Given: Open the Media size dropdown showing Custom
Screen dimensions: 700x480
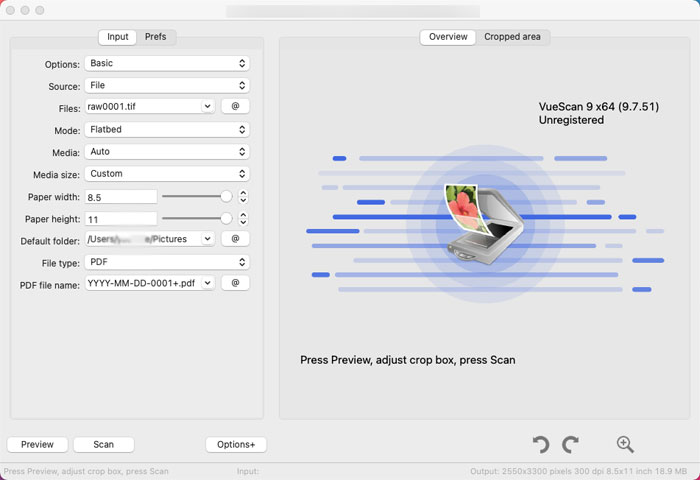Looking at the screenshot, I should tap(167, 174).
